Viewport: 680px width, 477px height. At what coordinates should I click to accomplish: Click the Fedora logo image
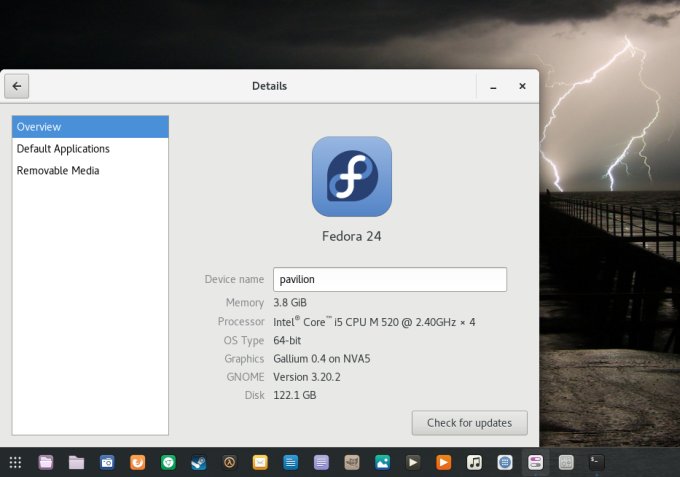tap(352, 176)
